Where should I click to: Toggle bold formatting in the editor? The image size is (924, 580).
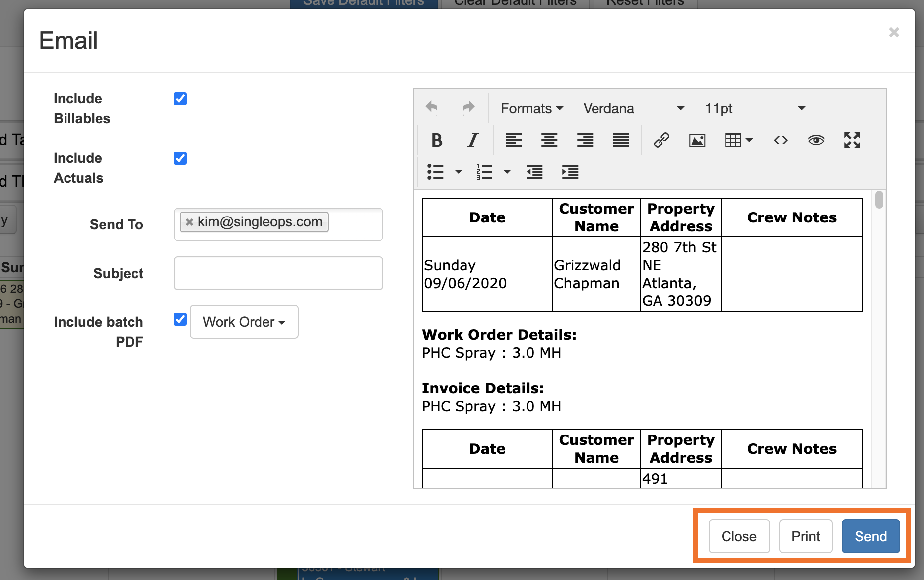click(437, 141)
